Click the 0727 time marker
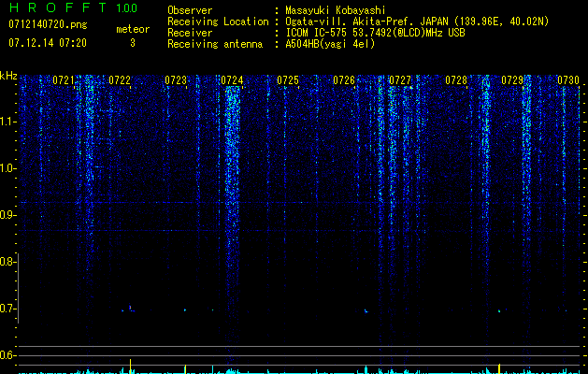Image resolution: width=588 pixels, height=374 pixels. point(400,79)
